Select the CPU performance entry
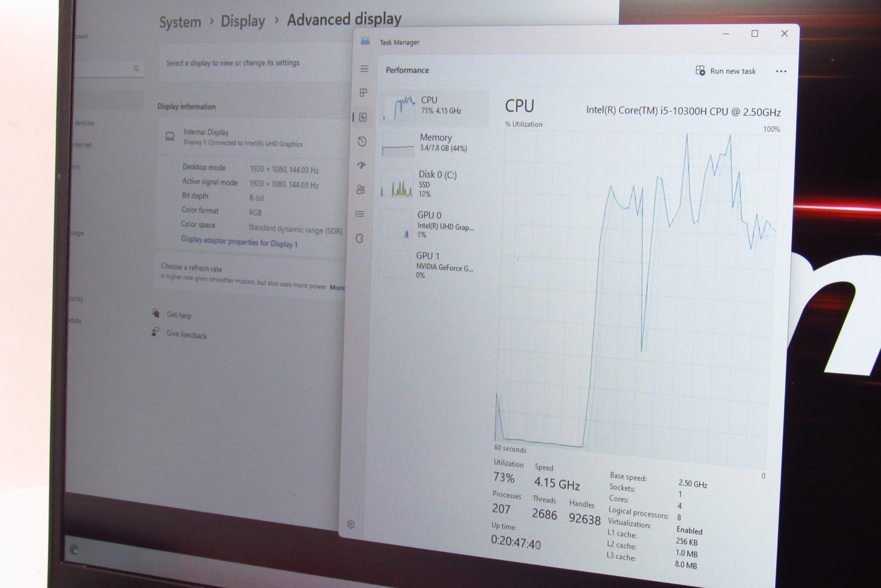The height and width of the screenshot is (588, 881). click(434, 106)
